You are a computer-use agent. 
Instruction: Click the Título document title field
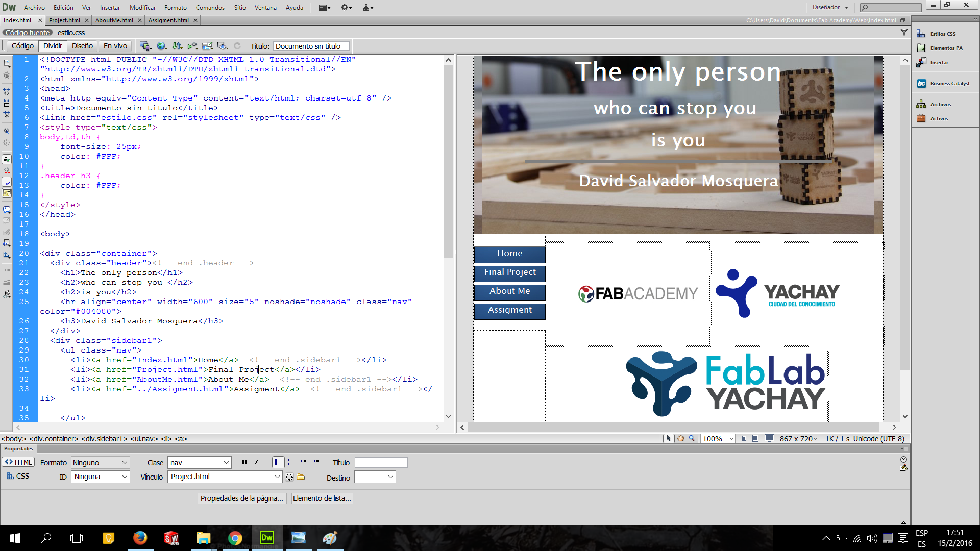tap(311, 46)
